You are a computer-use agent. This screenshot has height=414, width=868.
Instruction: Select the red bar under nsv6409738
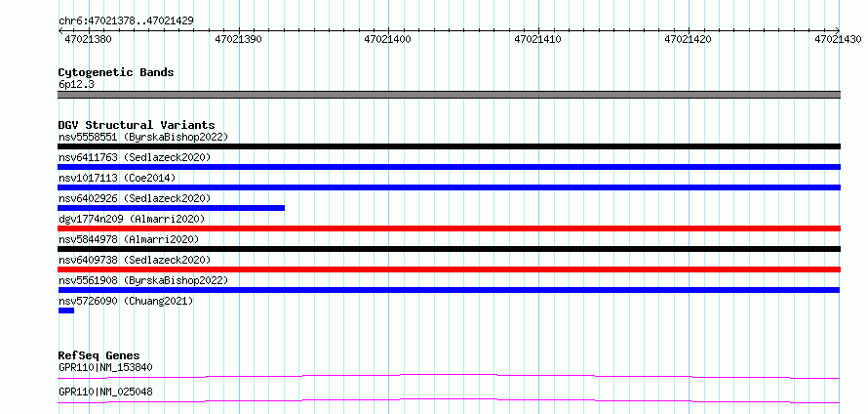(449, 269)
